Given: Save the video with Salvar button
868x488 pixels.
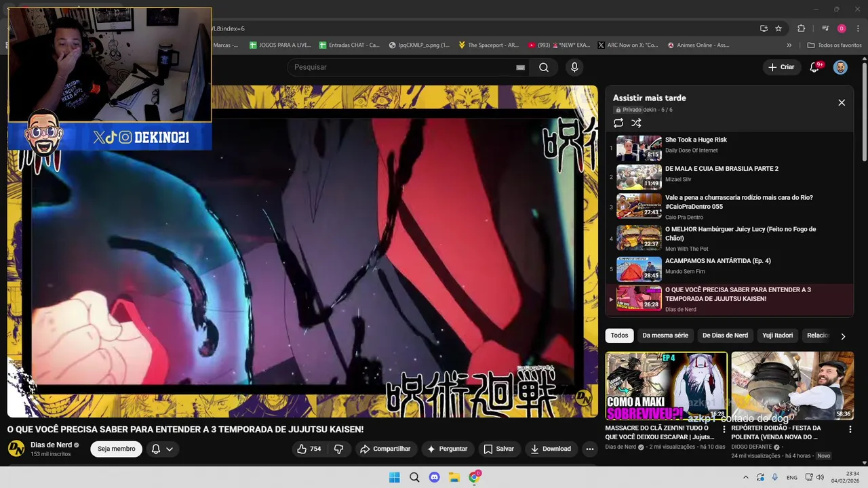Looking at the screenshot, I should [498, 449].
